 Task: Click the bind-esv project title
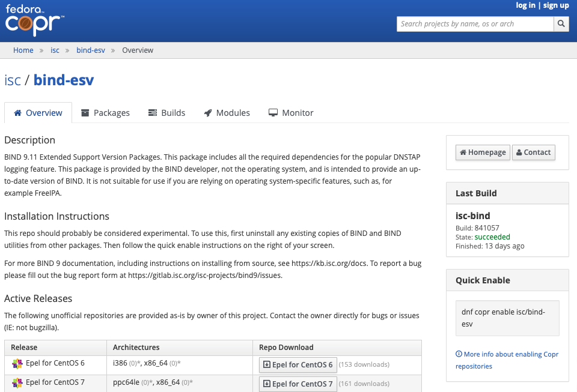click(64, 80)
